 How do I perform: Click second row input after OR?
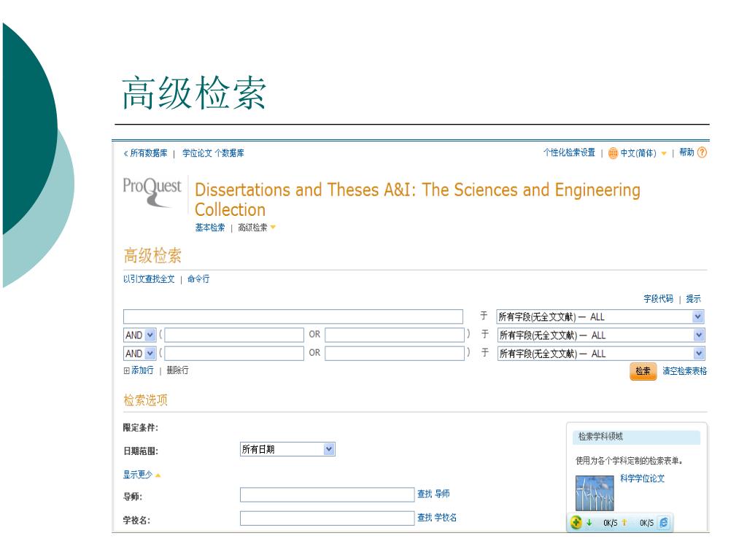point(395,335)
